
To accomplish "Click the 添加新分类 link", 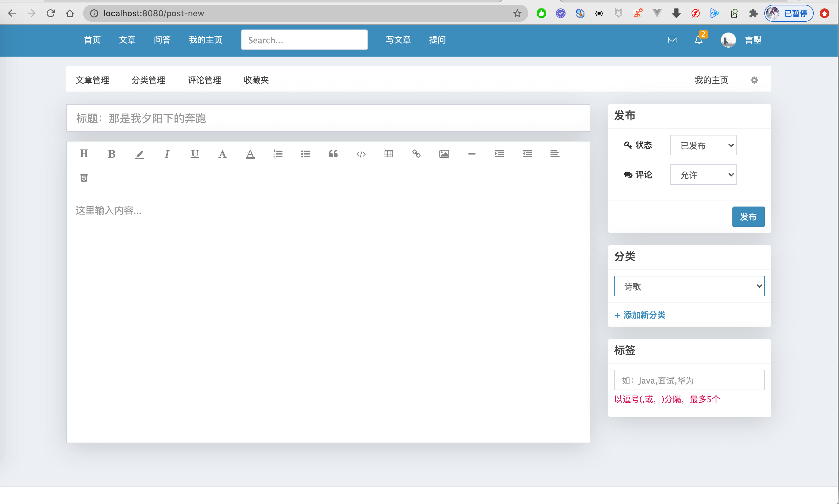I will point(640,315).
